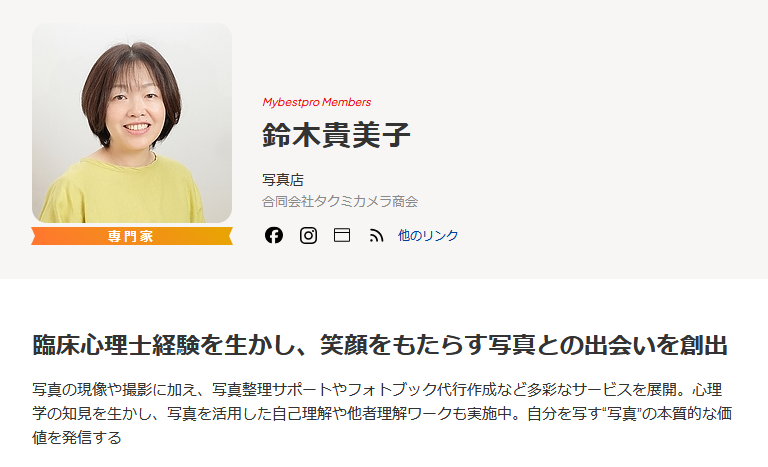Open the RSS feed icon
The image size is (768, 467).
[376, 236]
